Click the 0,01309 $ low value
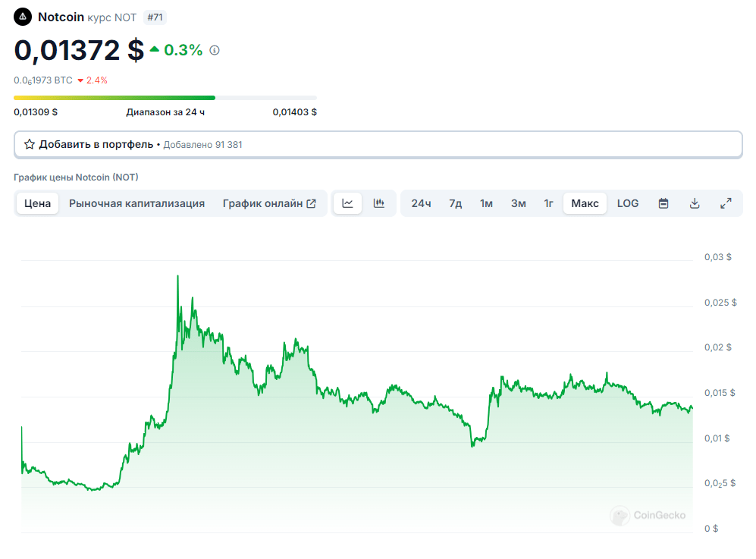Viewport: 756px width, 559px height. (36, 112)
